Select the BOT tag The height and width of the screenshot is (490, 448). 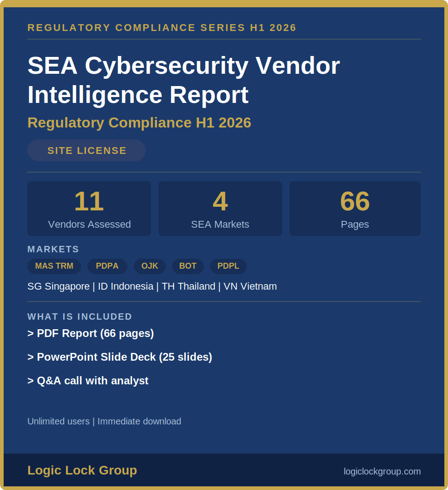[x=188, y=266]
